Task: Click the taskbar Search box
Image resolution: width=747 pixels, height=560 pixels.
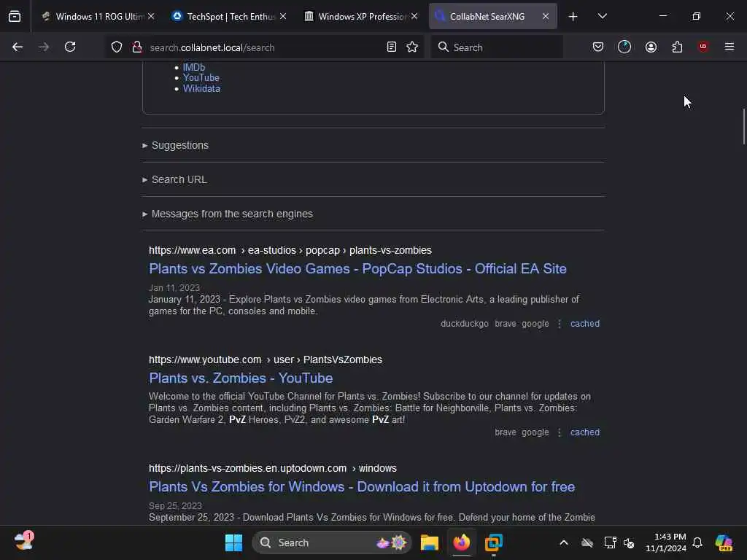Action: point(332,542)
